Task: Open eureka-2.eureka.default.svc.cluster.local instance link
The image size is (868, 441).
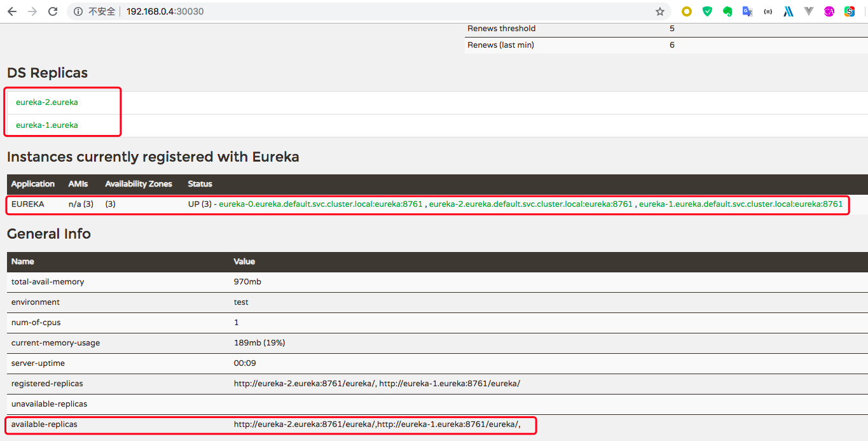Action: (531, 204)
